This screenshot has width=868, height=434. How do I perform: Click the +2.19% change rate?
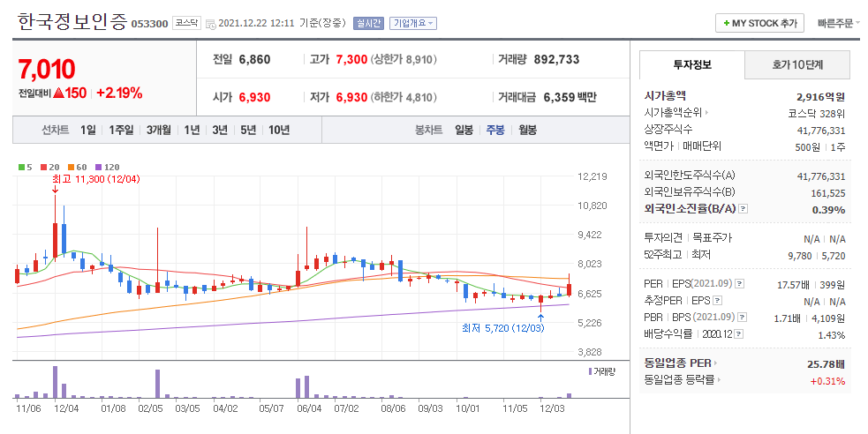[x=119, y=93]
